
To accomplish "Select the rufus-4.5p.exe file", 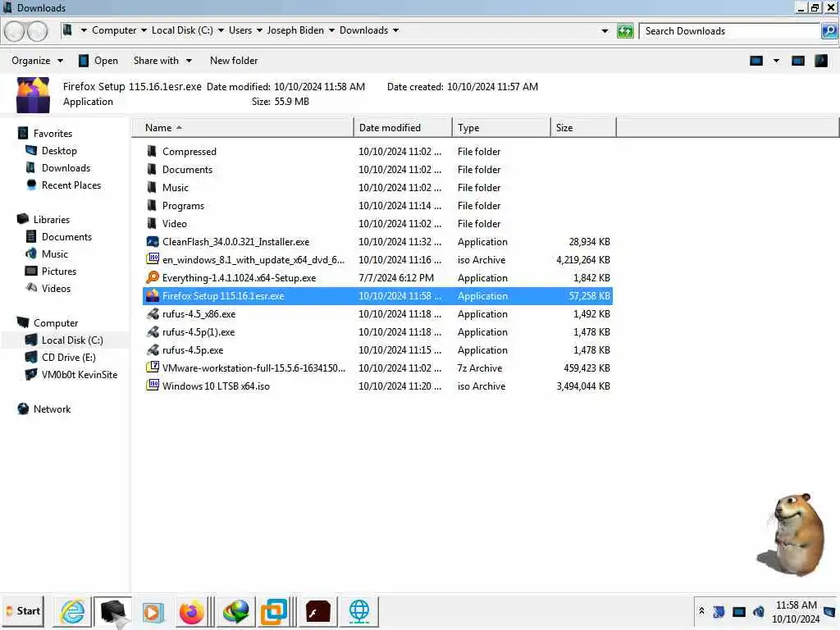I will tap(377, 349).
